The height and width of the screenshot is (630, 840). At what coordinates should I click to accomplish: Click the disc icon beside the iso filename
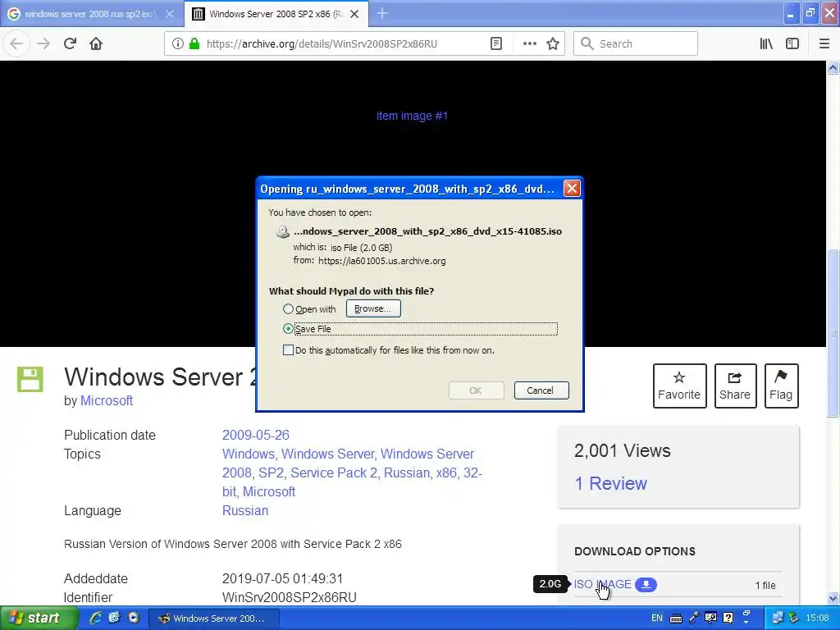(282, 231)
